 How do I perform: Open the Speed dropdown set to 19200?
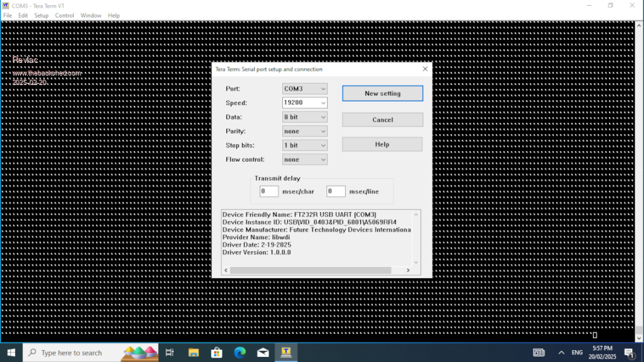click(x=305, y=103)
